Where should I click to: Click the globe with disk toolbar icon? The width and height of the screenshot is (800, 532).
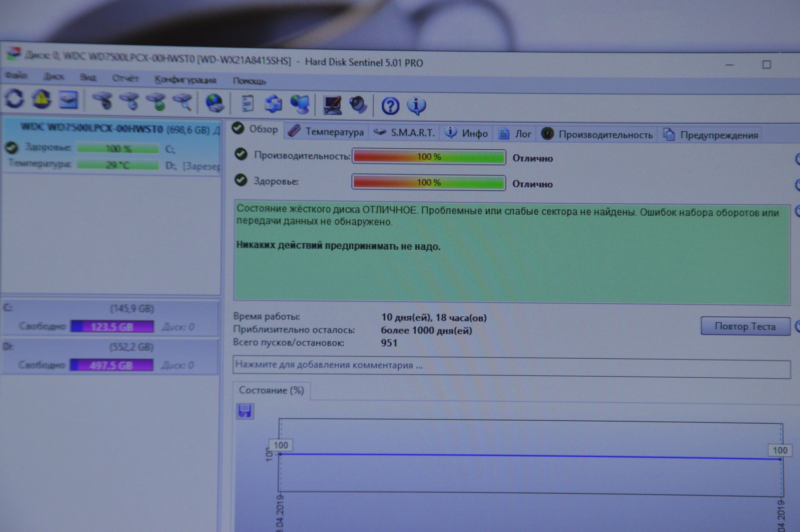pos(215,102)
